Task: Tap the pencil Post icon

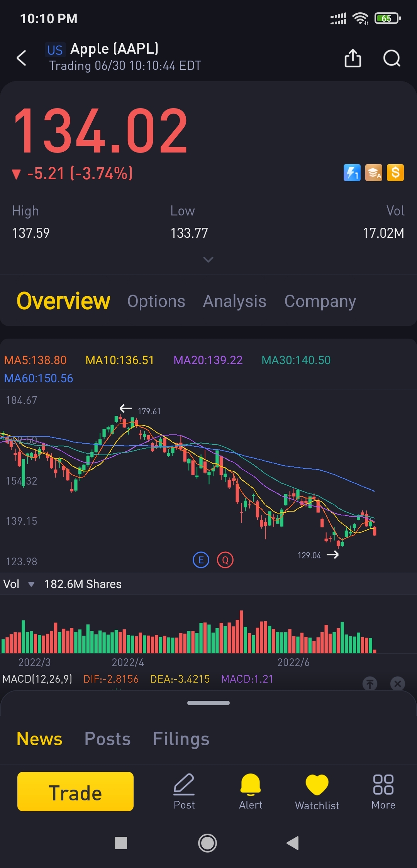Action: [x=184, y=792]
